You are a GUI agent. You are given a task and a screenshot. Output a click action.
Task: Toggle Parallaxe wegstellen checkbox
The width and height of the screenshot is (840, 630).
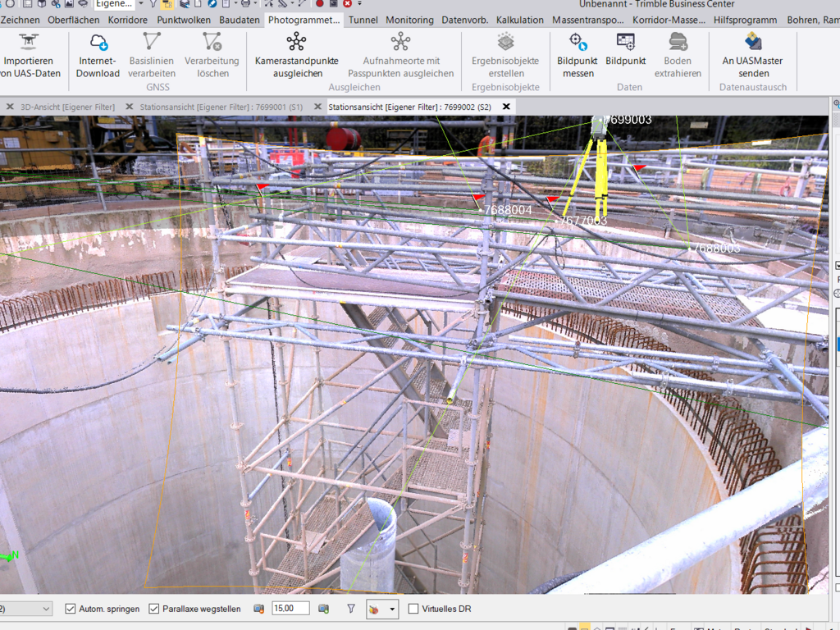[153, 609]
